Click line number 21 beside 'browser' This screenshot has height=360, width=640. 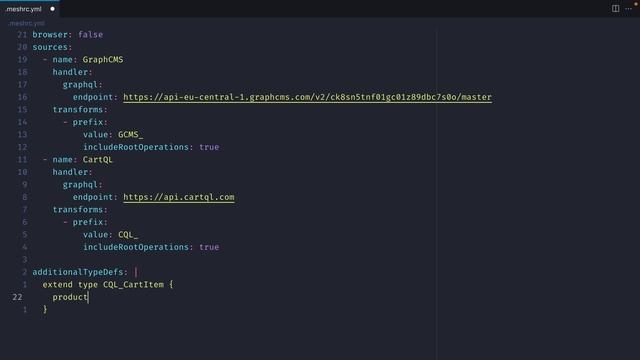point(22,35)
